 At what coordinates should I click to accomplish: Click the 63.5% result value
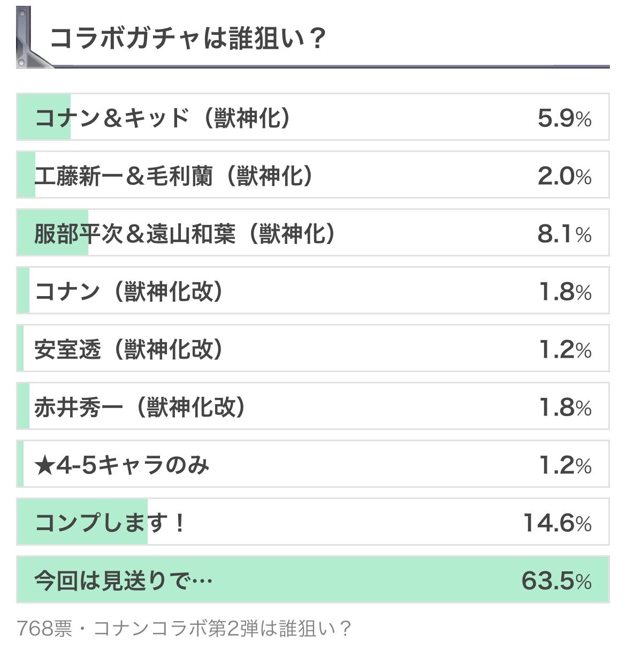pos(556,580)
